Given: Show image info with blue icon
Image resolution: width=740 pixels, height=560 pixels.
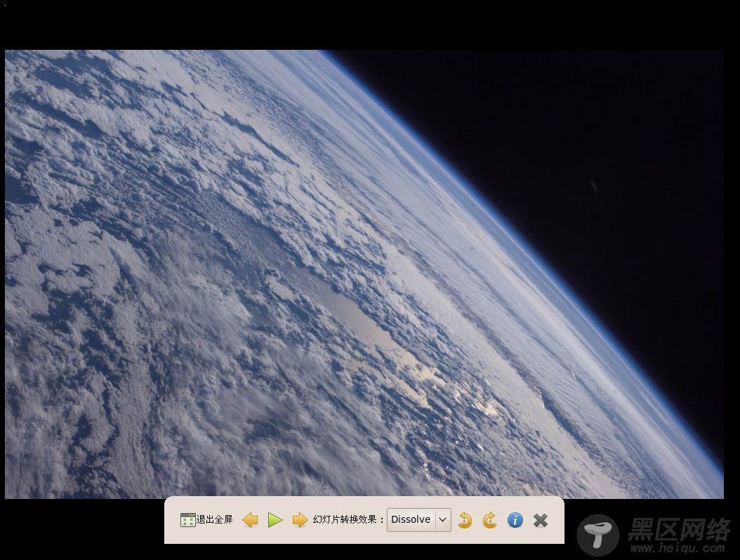Looking at the screenshot, I should click(x=515, y=520).
